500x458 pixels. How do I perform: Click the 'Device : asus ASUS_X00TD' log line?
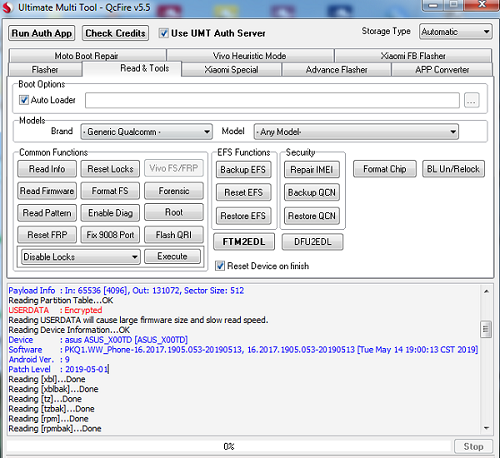pos(98,340)
